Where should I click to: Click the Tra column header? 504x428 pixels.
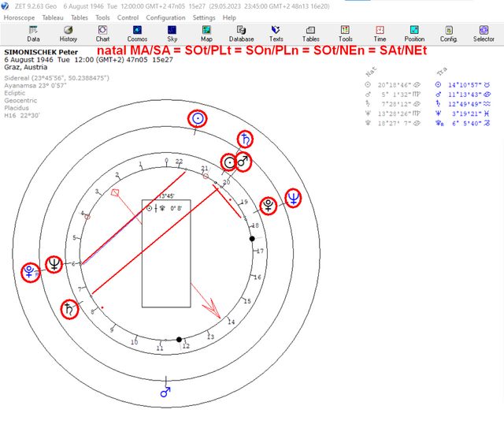442,72
